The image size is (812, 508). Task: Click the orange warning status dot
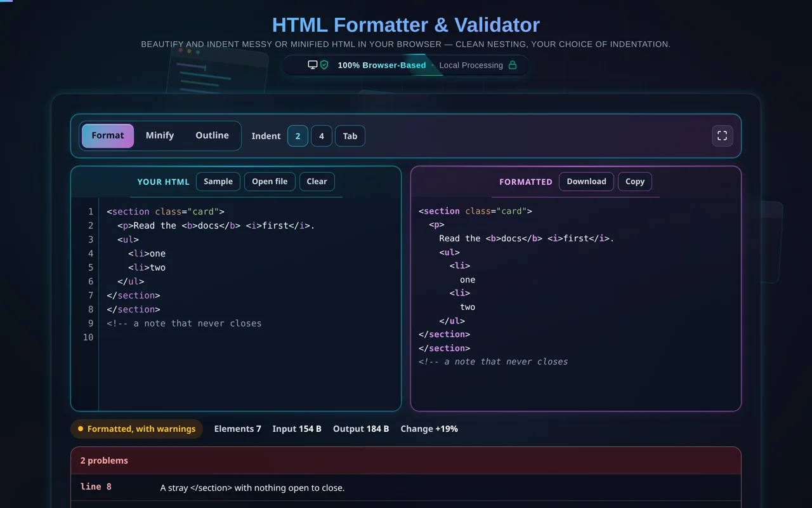81,429
